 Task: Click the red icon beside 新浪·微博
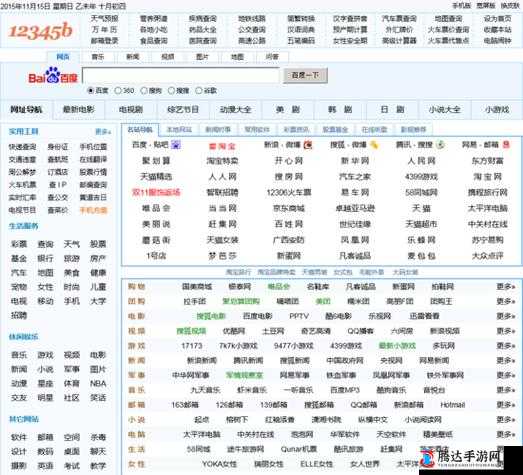click(308, 145)
